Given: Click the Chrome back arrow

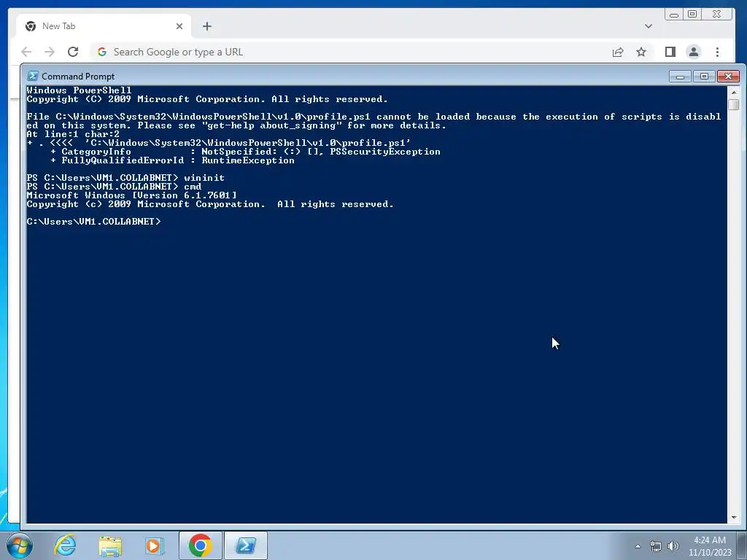Looking at the screenshot, I should [26, 52].
